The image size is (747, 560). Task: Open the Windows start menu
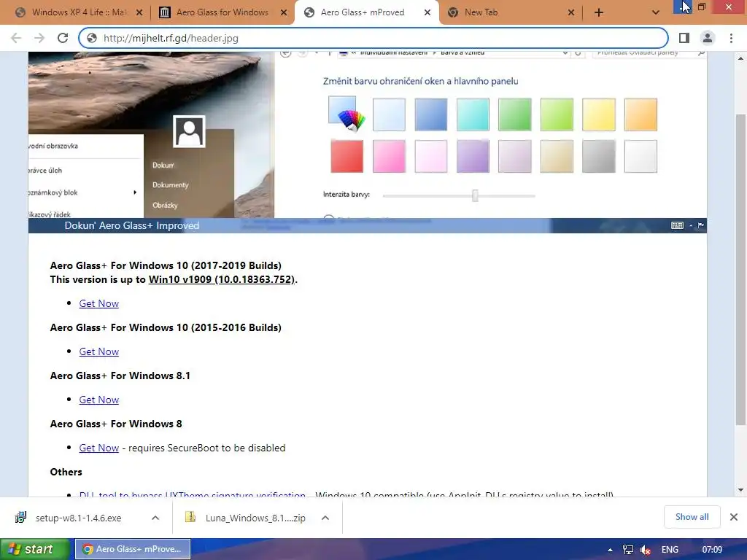pyautogui.click(x=34, y=549)
